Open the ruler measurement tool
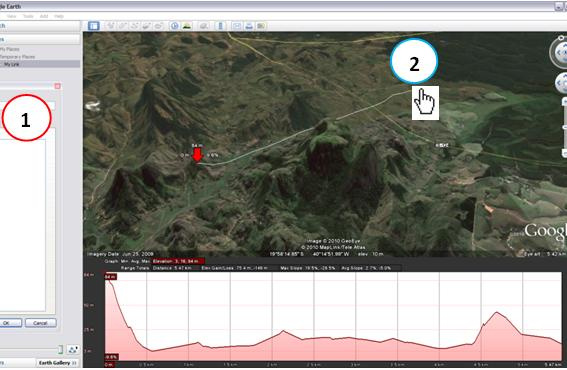This screenshot has width=567, height=370. pyautogui.click(x=220, y=26)
